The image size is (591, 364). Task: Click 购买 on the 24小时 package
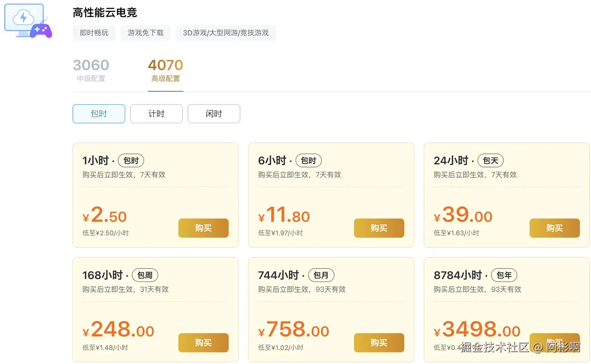point(554,228)
